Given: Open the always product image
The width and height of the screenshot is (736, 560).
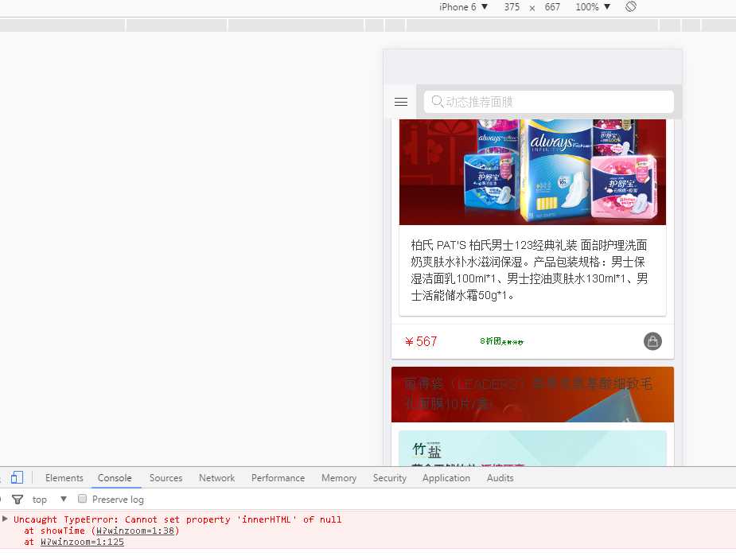Looking at the screenshot, I should [x=532, y=172].
